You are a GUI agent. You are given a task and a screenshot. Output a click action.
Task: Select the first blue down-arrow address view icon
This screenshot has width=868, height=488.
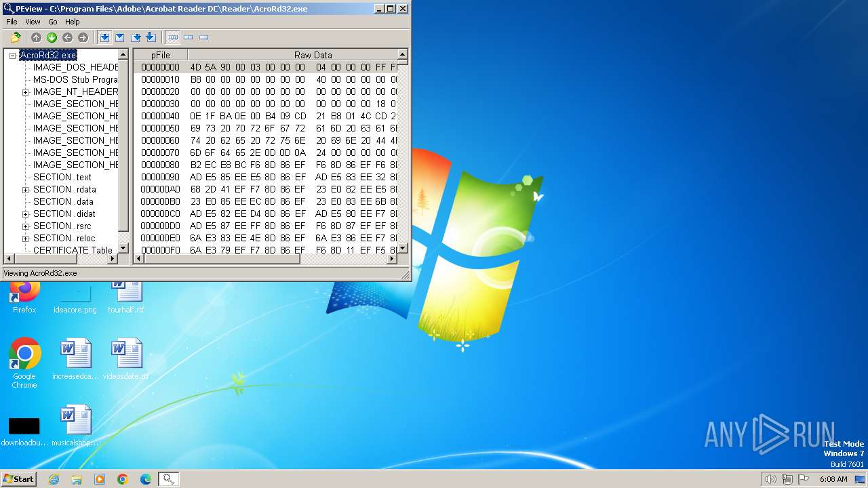(104, 37)
